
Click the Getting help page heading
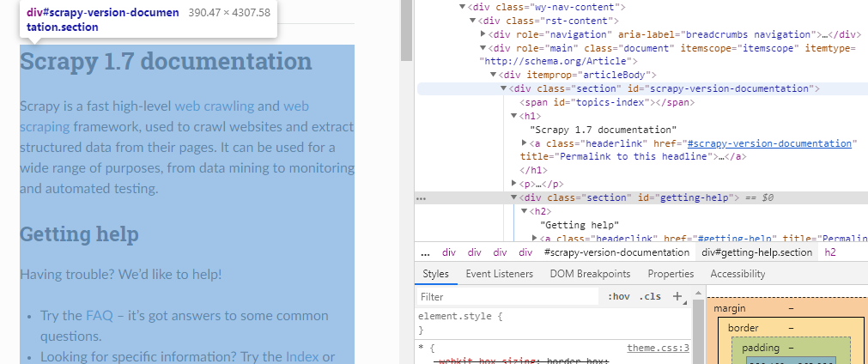click(79, 234)
